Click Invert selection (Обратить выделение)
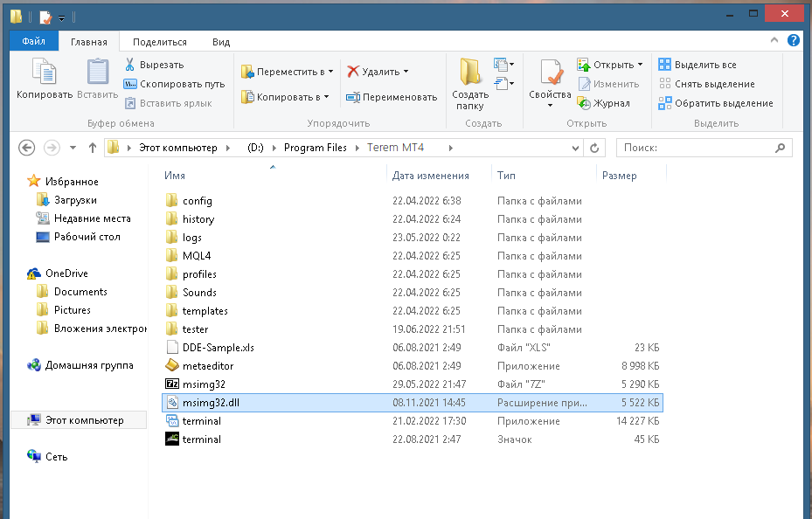 tap(716, 103)
